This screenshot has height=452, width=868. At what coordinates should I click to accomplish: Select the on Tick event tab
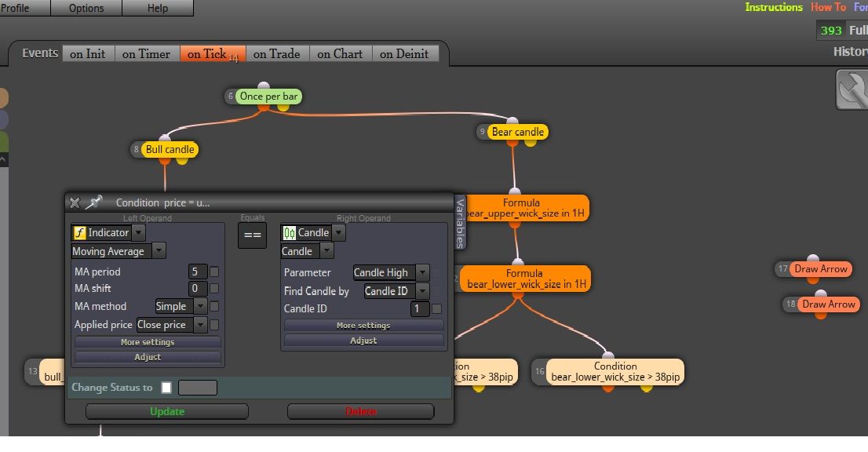213,53
